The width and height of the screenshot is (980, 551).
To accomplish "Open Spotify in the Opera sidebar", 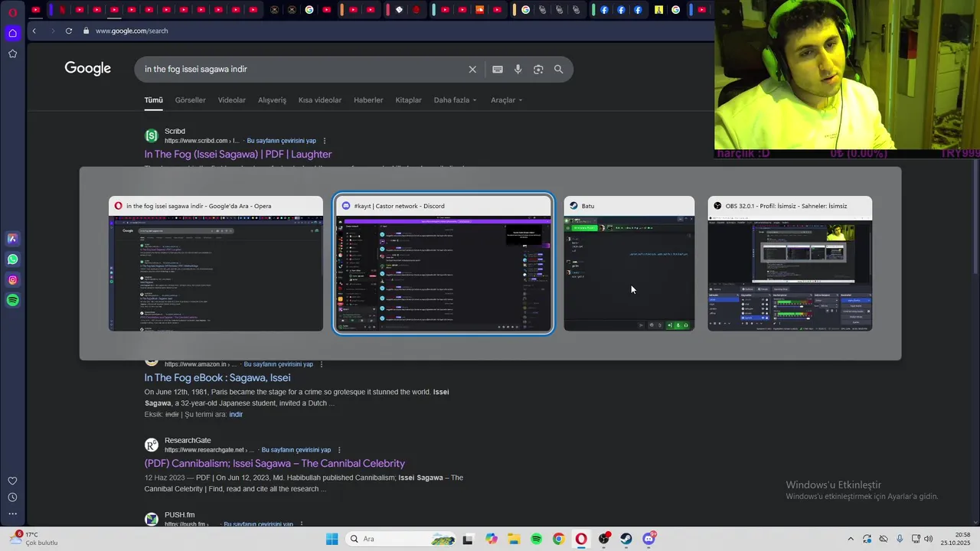I will 12,301.
